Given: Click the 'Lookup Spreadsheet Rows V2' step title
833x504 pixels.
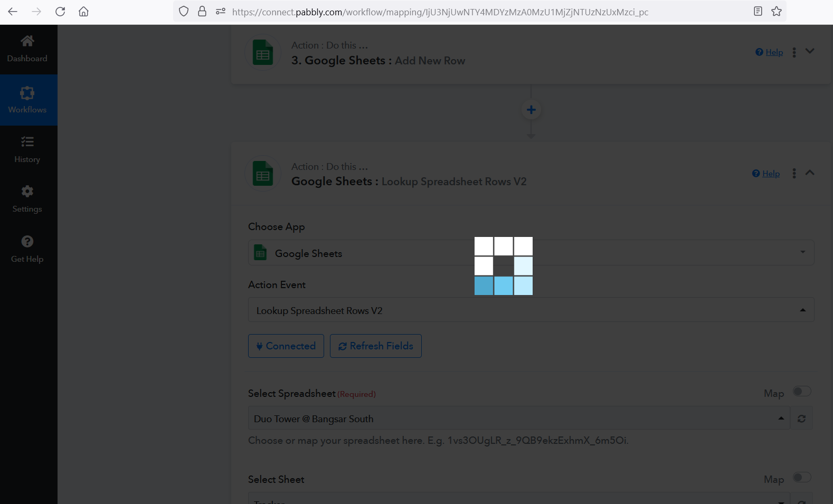Looking at the screenshot, I should (409, 182).
